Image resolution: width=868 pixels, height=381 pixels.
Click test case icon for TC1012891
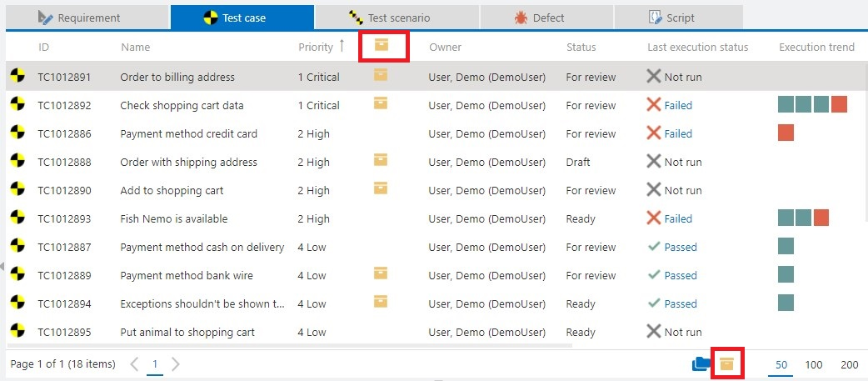tap(17, 77)
